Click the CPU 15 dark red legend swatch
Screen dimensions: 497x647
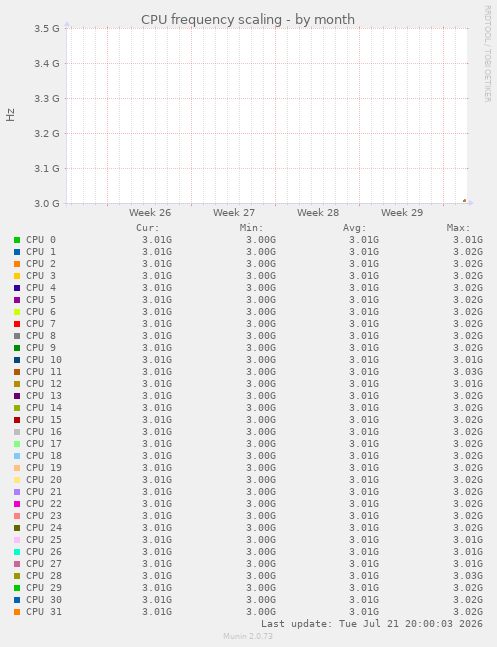click(x=17, y=420)
